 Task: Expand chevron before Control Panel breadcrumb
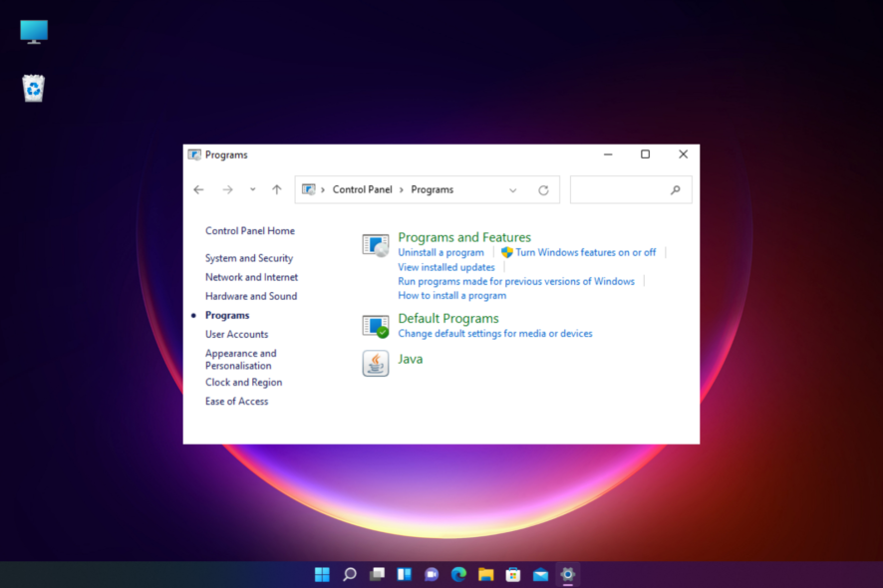tap(323, 189)
